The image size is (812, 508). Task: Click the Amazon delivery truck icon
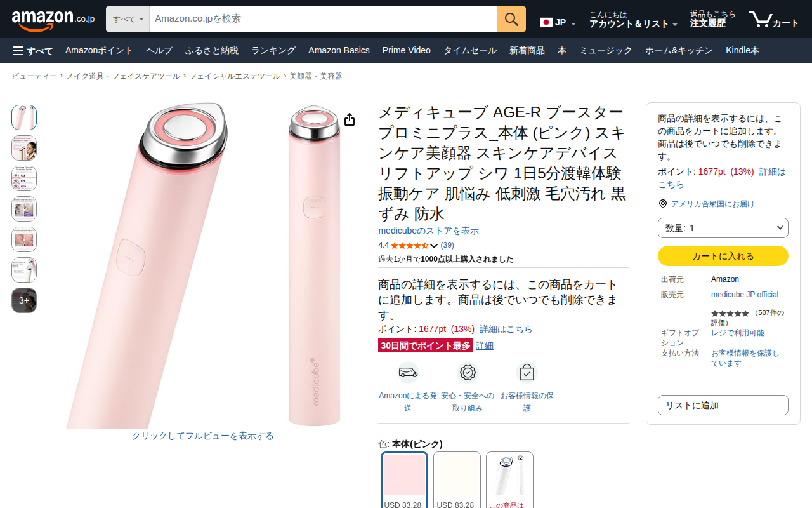coord(408,372)
